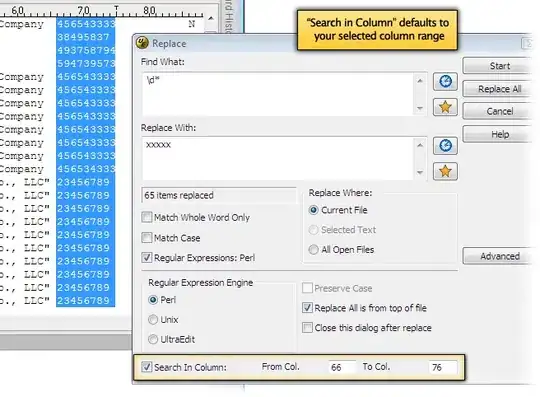Screen dimensions: 540x397
Task: Click the editor's vertical scrollbar up arrow
Action: (211, 18)
